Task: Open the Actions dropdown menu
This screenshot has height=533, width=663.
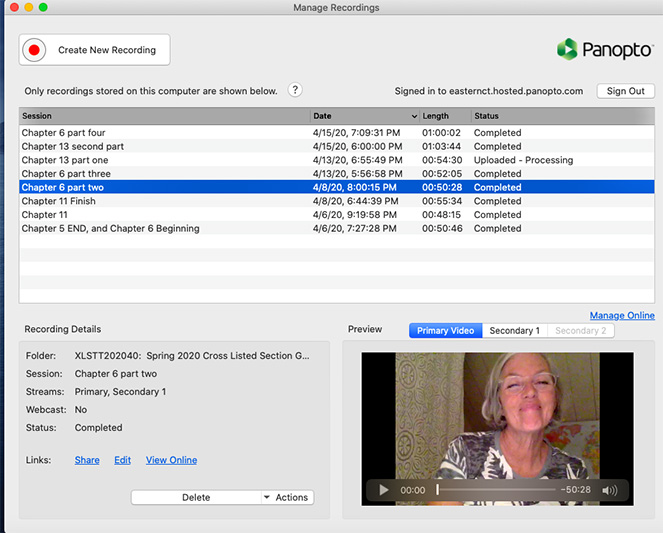Action: click(x=286, y=497)
